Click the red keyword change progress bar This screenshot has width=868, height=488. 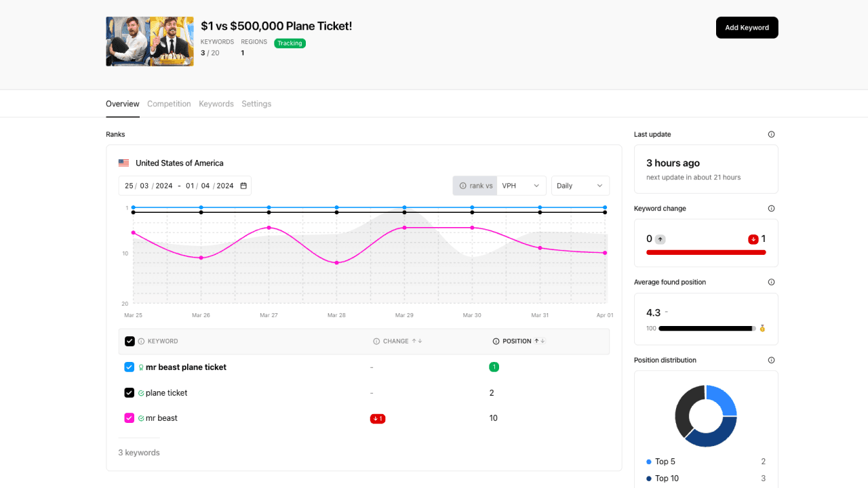click(x=705, y=251)
